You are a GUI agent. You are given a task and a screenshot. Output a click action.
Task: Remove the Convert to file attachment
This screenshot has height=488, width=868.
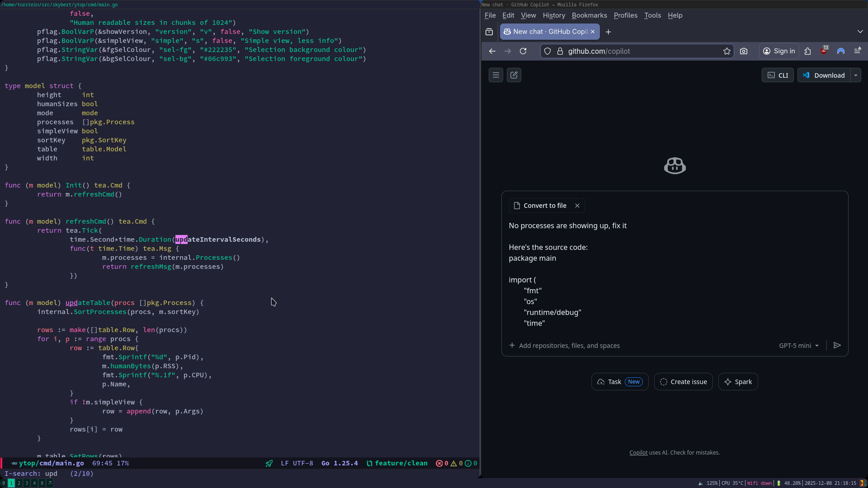(577, 206)
